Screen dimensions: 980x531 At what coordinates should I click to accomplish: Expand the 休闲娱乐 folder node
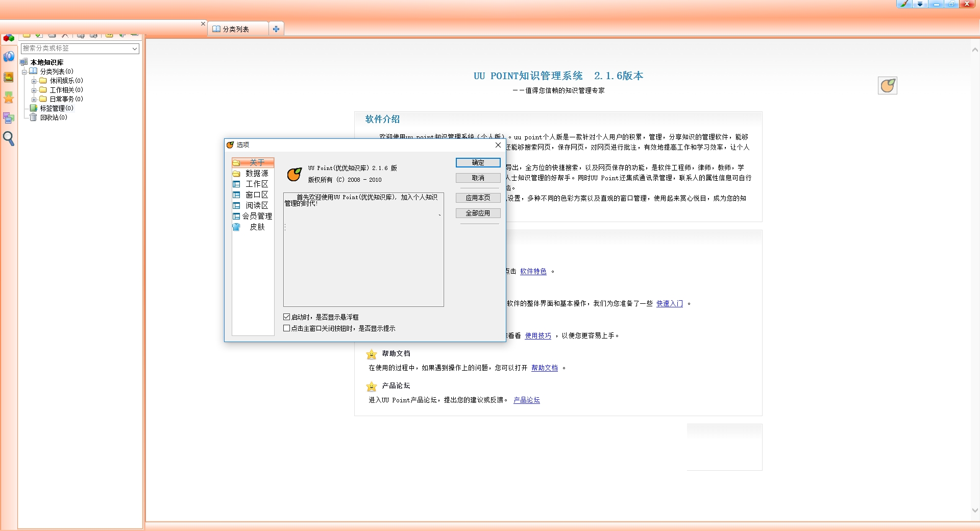(34, 81)
